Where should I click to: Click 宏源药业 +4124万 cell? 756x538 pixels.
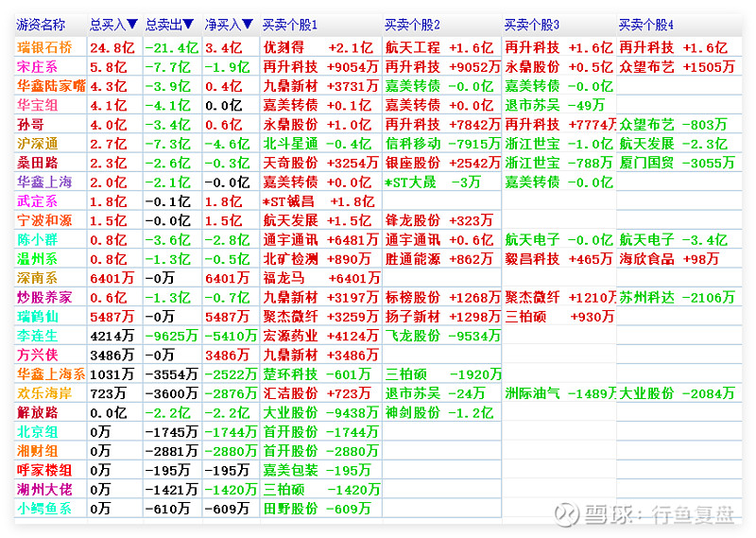(x=321, y=336)
